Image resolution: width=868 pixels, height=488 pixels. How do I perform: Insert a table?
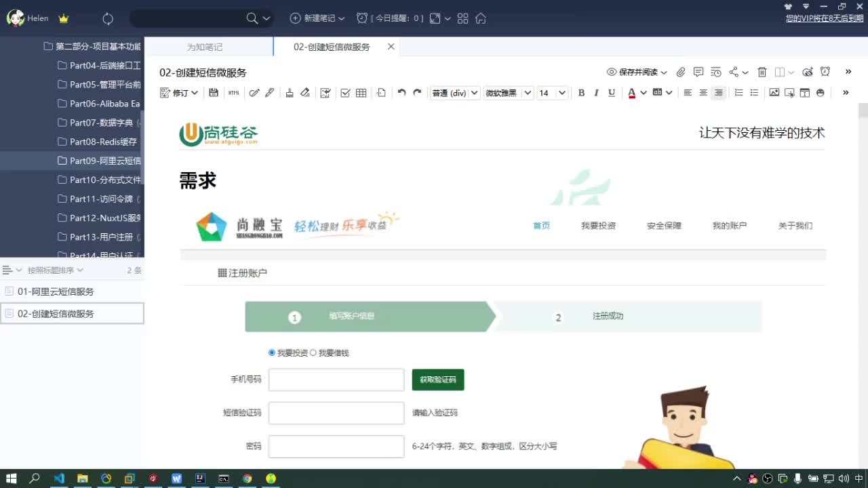pyautogui.click(x=361, y=93)
